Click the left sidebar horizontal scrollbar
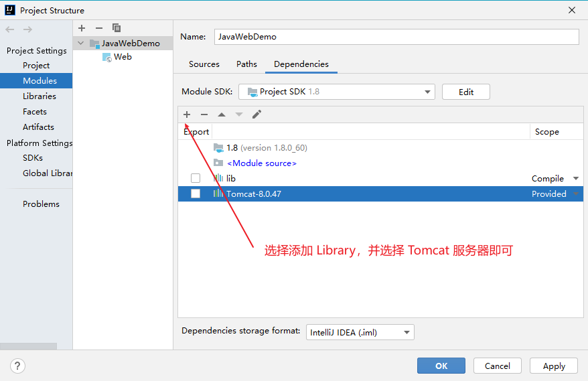The height and width of the screenshot is (381, 588). tap(29, 346)
